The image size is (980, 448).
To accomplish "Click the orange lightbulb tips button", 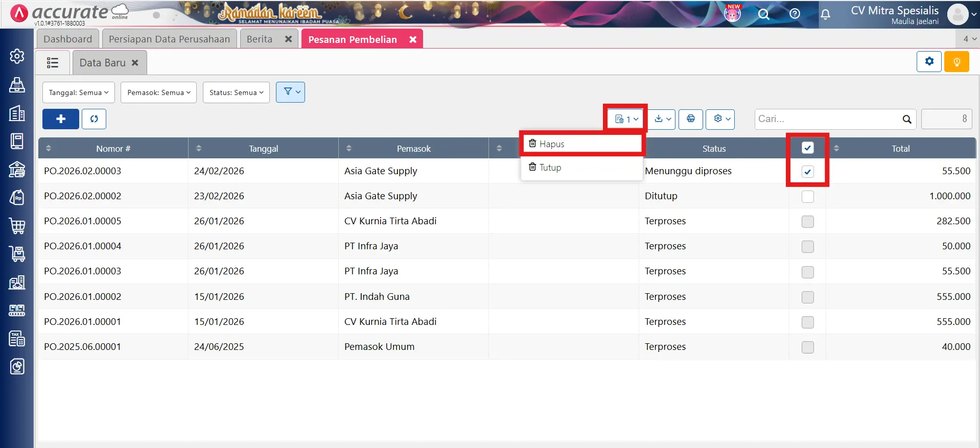I will (x=956, y=62).
